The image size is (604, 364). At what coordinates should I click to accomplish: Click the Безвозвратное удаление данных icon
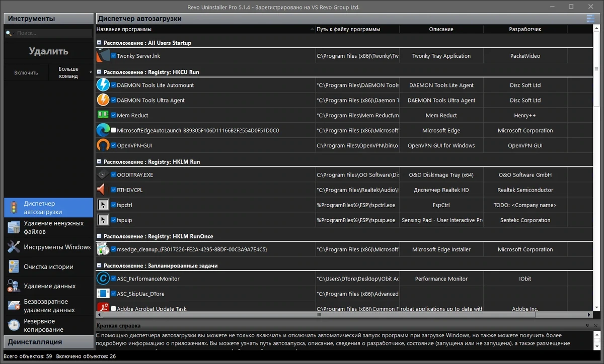point(14,306)
